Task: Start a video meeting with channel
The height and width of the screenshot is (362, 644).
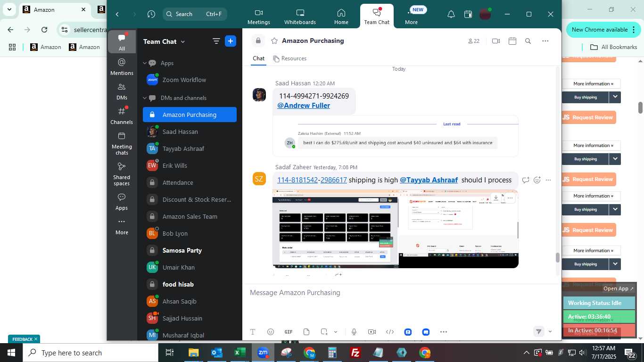Action: 496,41
